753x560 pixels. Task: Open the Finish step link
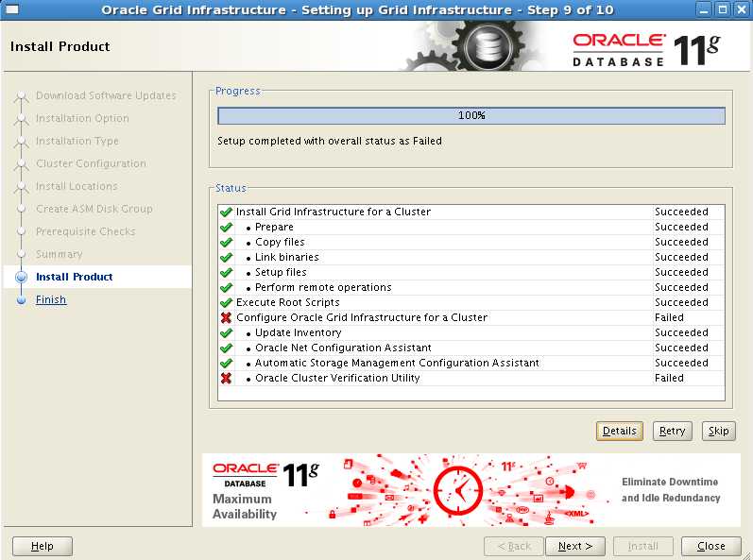point(51,299)
